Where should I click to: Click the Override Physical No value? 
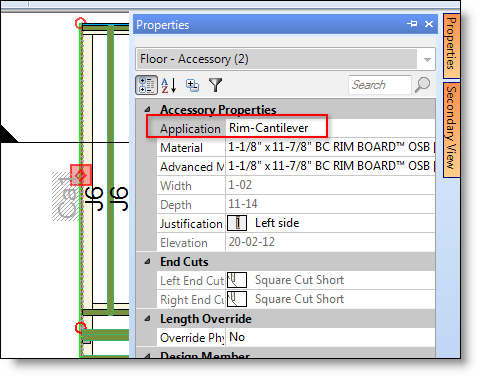330,337
